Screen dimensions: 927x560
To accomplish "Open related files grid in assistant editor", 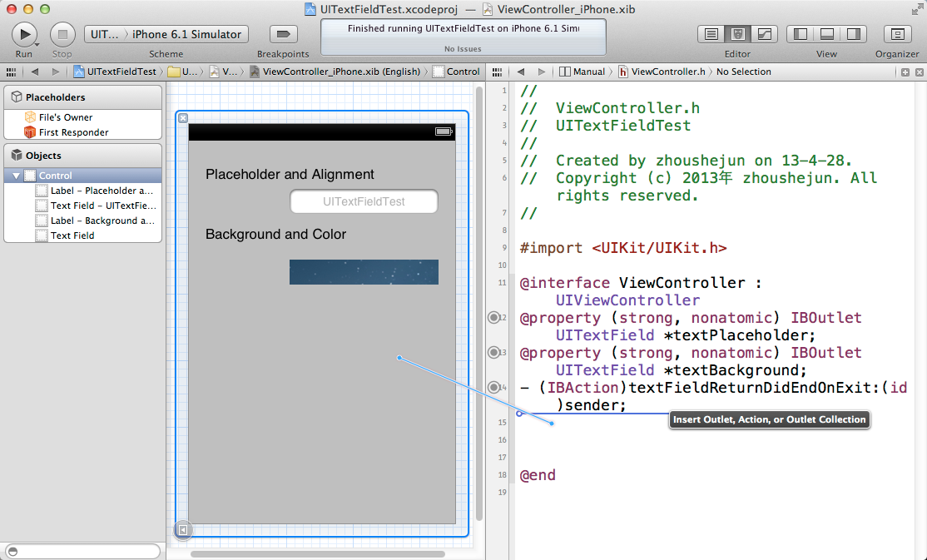I will [x=497, y=72].
